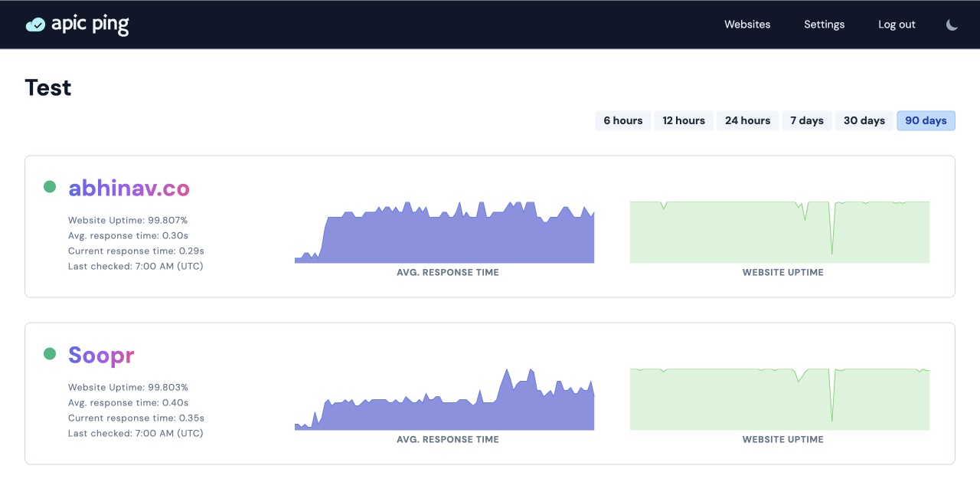
Task: Click 'Avg. response time: 0.40s' text
Action: coord(128,402)
